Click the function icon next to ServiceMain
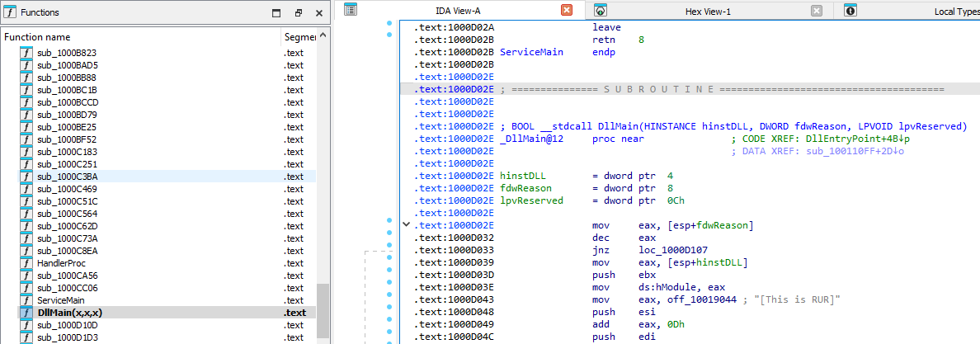 tap(26, 300)
